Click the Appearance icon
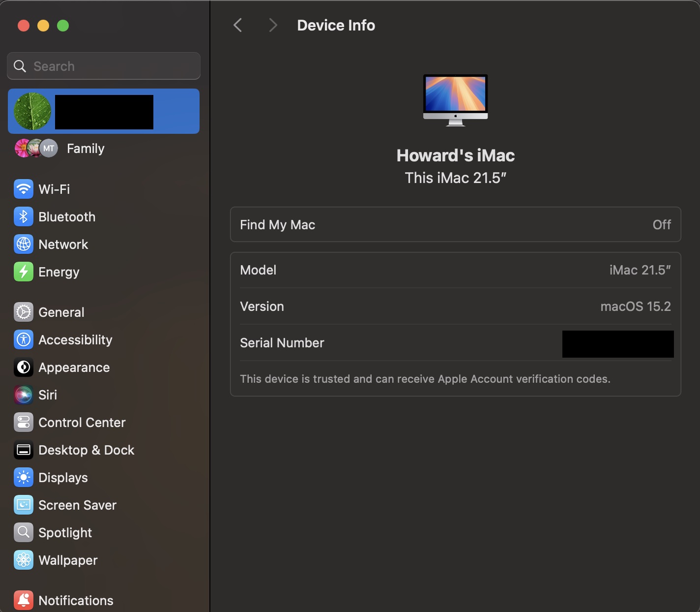 (24, 367)
